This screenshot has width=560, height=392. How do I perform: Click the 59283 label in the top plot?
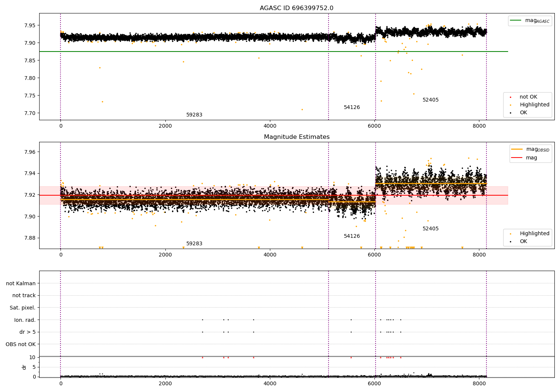[194, 115]
